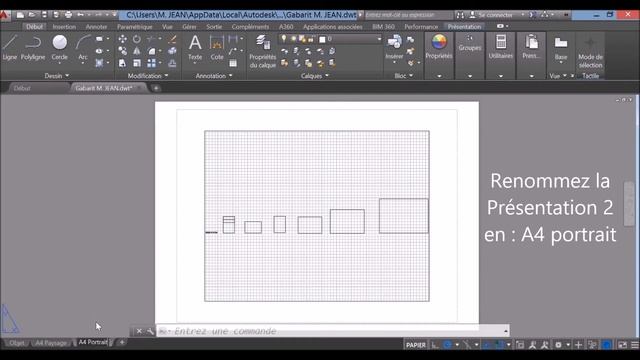Expand the Calques panel

[315, 76]
